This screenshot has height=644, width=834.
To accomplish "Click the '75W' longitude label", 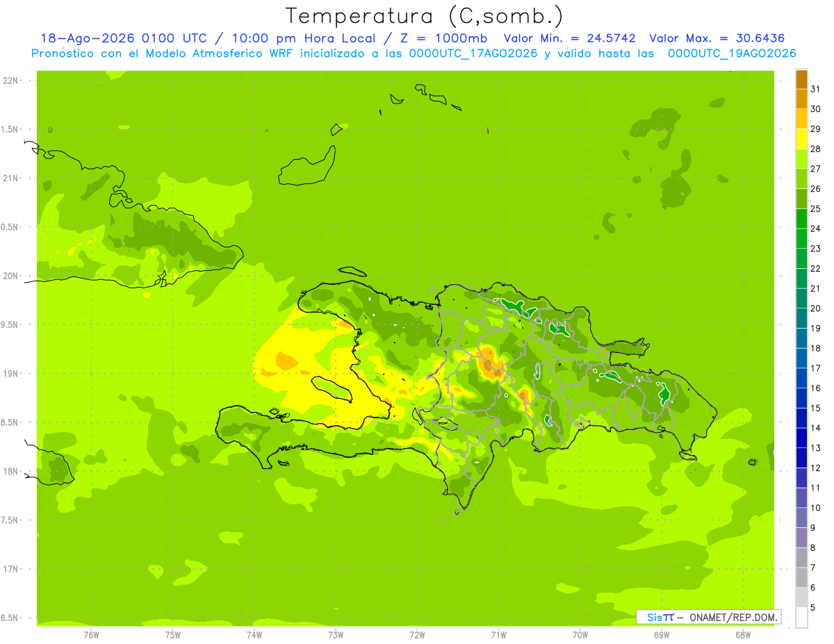I will coord(172,634).
